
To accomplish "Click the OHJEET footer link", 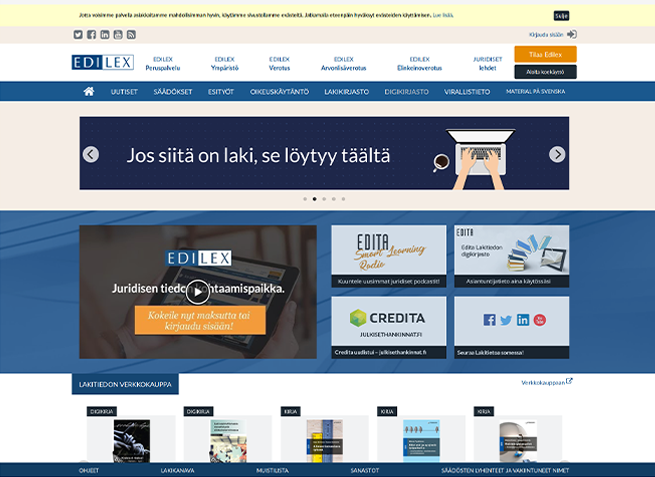I will 89,470.
